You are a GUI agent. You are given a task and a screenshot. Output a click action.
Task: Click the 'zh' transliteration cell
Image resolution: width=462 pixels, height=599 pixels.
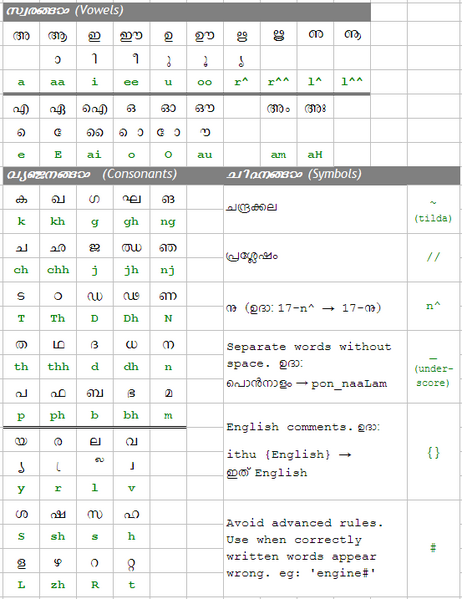58,585
